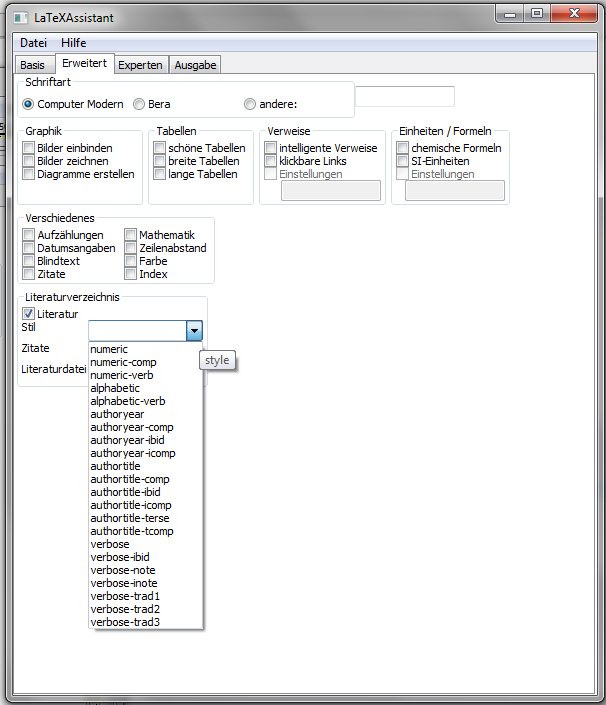Enable schöne Tabellen checkbox
Viewport: 606px width, 705px height.
click(160, 148)
